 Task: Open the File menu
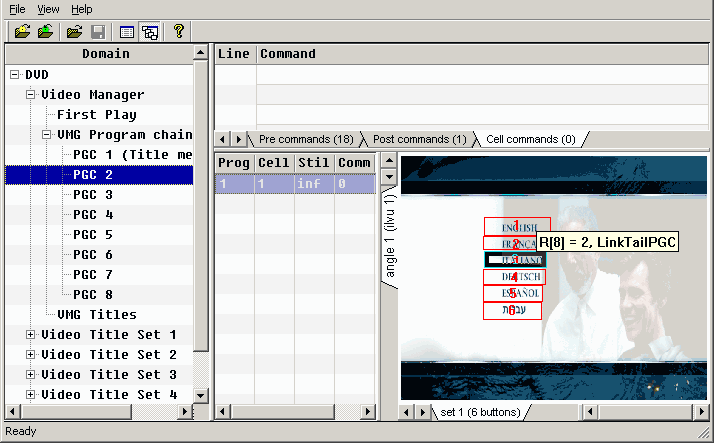tap(17, 9)
